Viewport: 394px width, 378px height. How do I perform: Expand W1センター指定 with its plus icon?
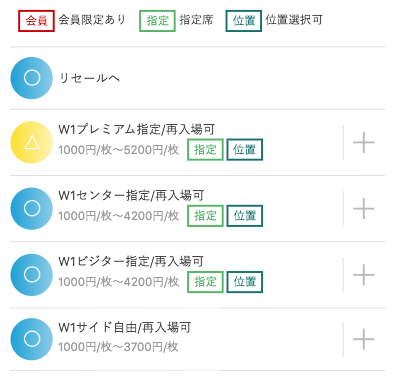(x=364, y=208)
